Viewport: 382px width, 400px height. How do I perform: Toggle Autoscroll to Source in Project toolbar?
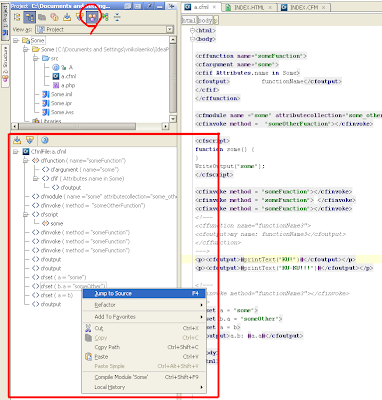click(67, 17)
